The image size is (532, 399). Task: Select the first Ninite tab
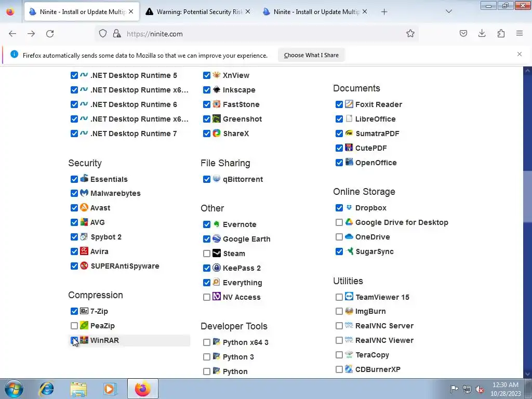[82, 11]
